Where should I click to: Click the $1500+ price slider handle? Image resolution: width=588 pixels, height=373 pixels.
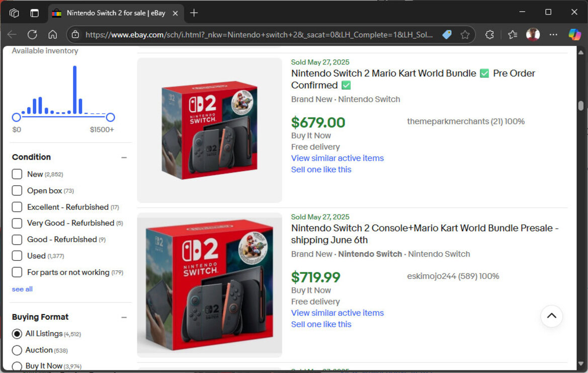tap(110, 117)
